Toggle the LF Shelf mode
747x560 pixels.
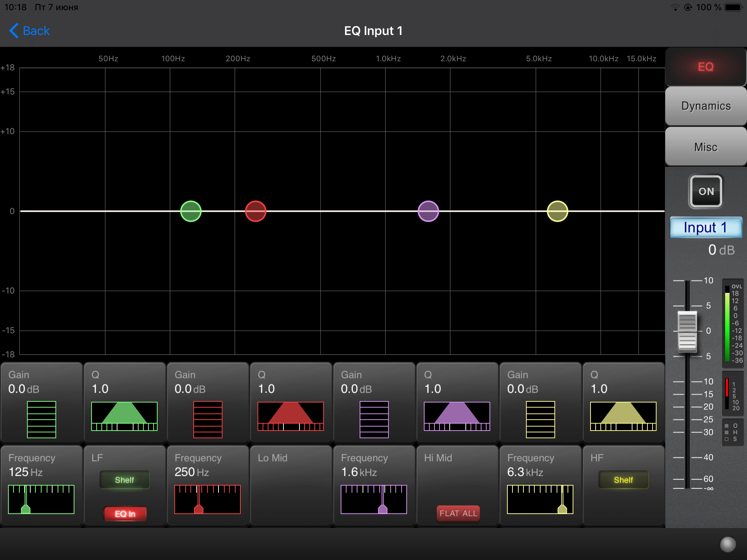click(x=124, y=480)
